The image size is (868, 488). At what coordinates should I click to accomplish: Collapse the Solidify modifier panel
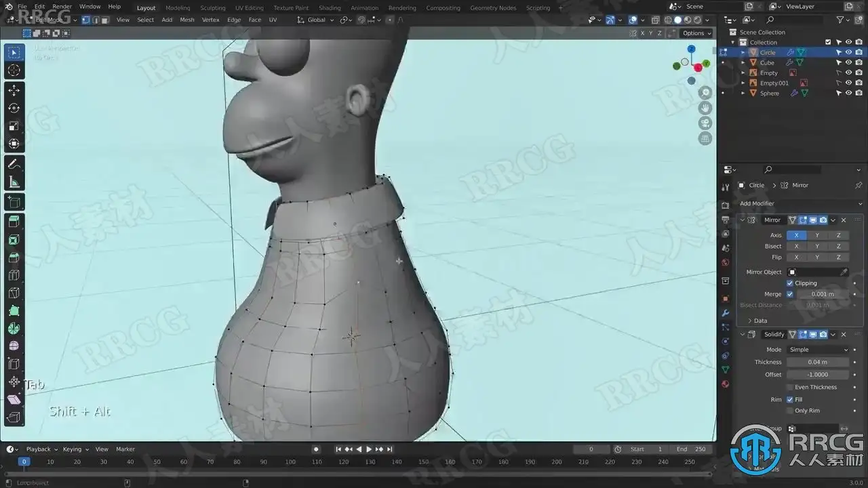[743, 334]
